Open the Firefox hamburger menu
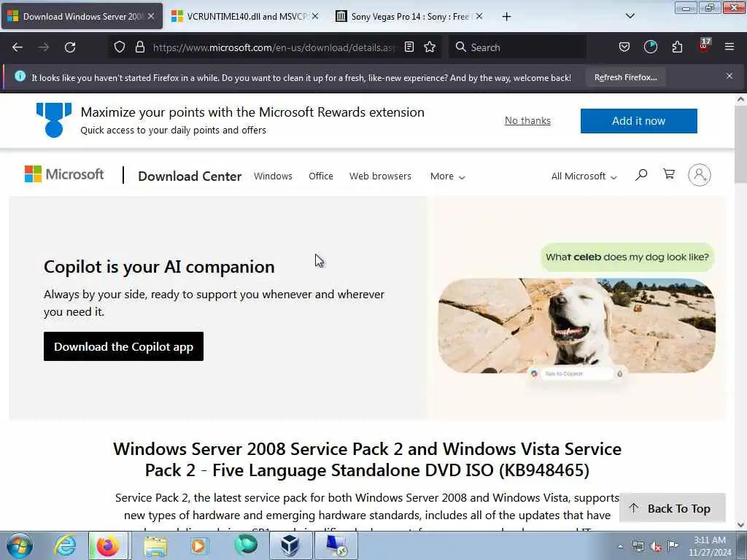Viewport: 747px width, 560px height. (x=729, y=47)
